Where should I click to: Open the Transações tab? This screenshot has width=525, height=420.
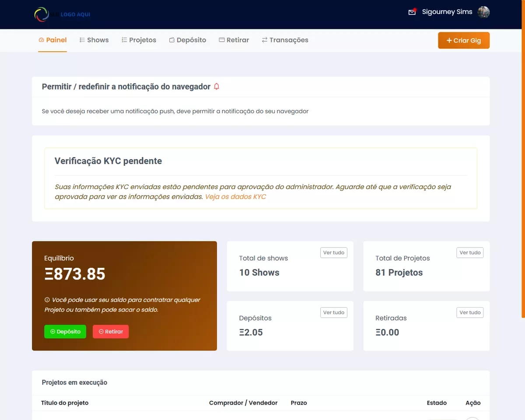coord(285,40)
